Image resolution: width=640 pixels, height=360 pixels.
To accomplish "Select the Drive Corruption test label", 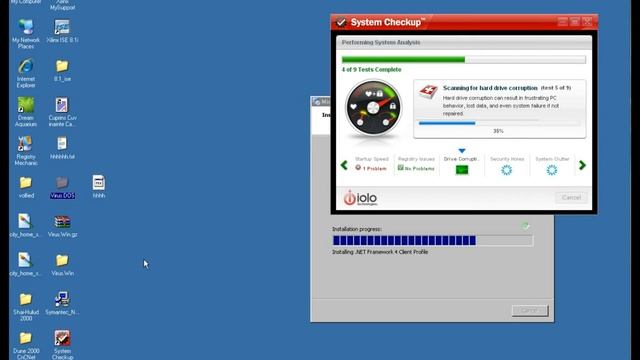I will click(x=461, y=159).
